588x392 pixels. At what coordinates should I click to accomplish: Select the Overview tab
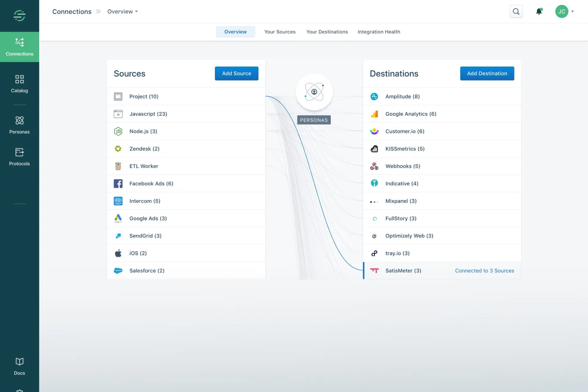coord(236,32)
